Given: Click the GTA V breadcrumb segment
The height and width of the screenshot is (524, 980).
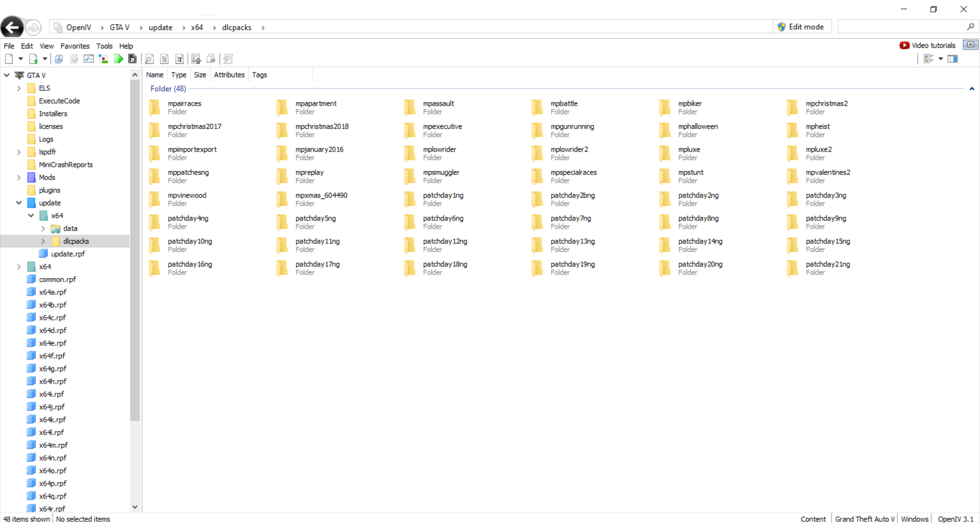Looking at the screenshot, I should pyautogui.click(x=119, y=28).
